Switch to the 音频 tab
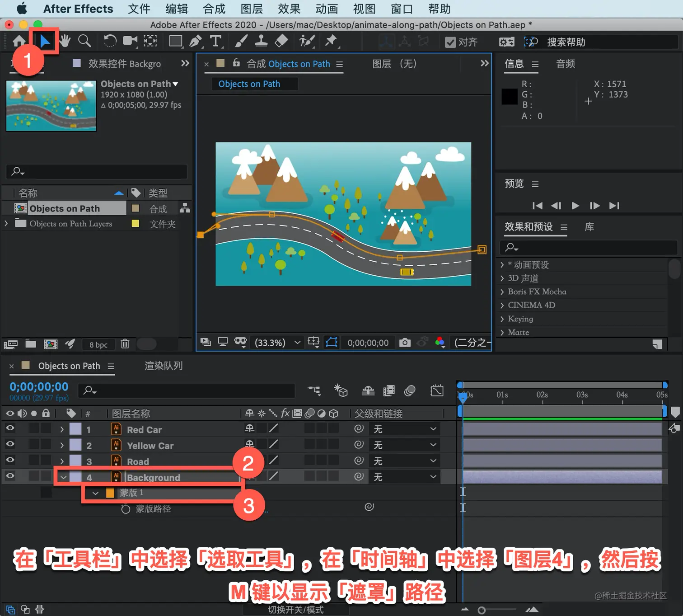Image resolution: width=683 pixels, height=616 pixels. [x=566, y=64]
